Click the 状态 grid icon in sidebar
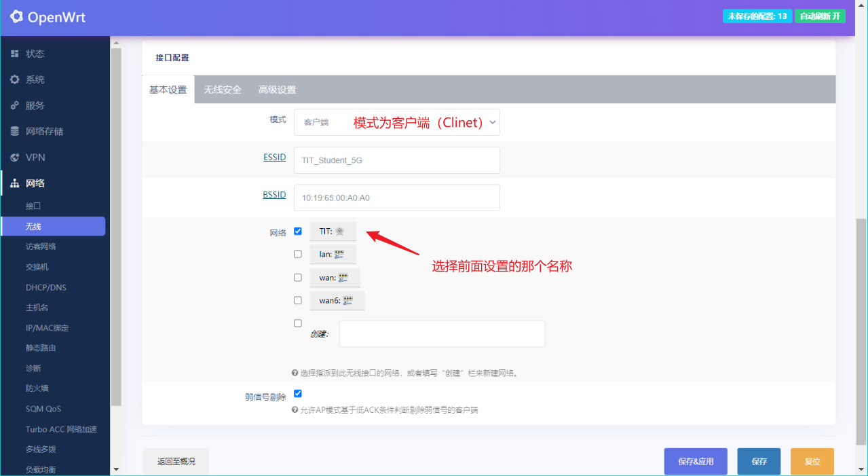 tap(14, 54)
